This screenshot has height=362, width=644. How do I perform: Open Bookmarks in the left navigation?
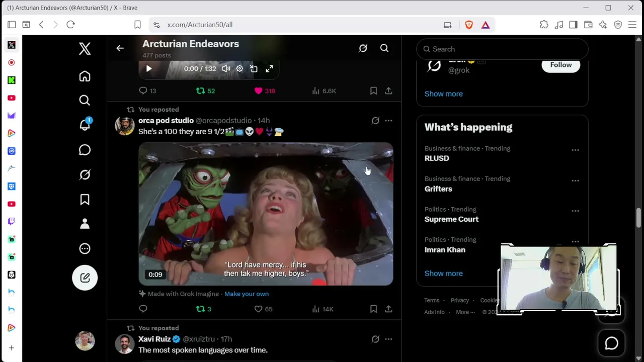(x=85, y=200)
